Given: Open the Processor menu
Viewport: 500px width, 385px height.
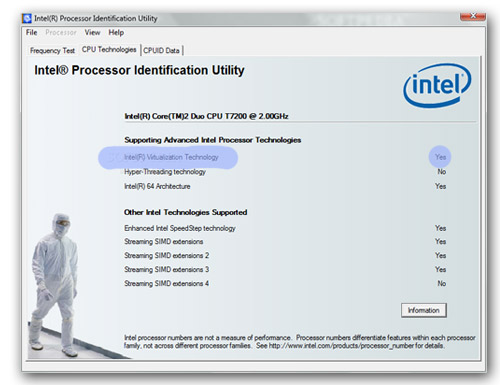Looking at the screenshot, I should 61,32.
